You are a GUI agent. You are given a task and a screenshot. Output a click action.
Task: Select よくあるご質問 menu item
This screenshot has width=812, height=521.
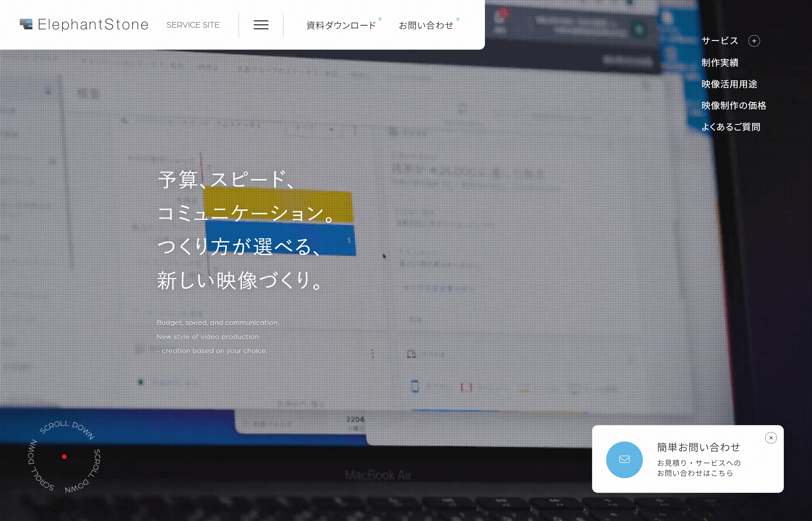(731, 127)
